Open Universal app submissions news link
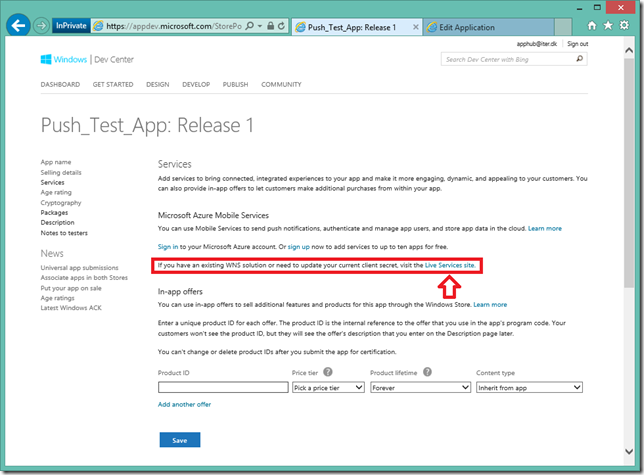 (x=79, y=268)
